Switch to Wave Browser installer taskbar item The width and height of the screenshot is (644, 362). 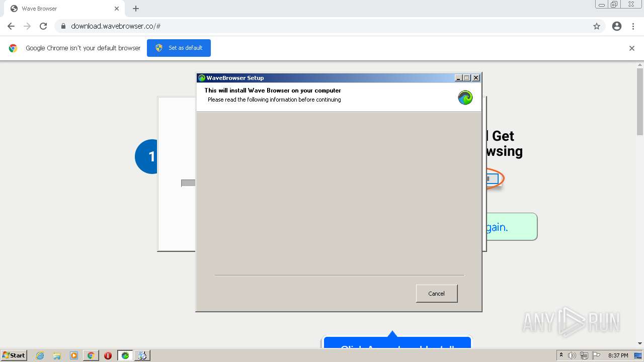(x=125, y=355)
